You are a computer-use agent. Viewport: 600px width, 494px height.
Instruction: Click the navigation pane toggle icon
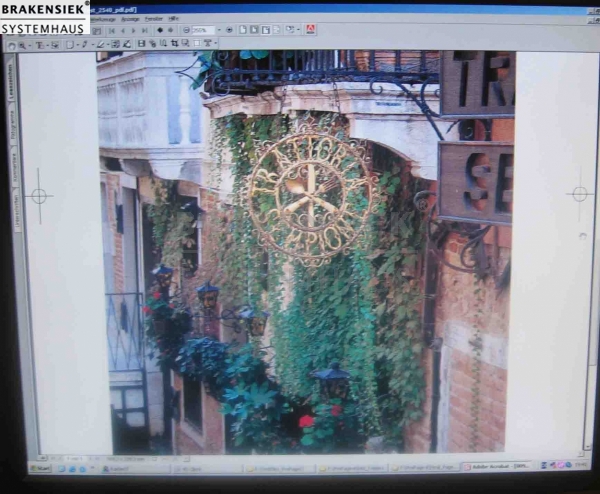[x=96, y=31]
